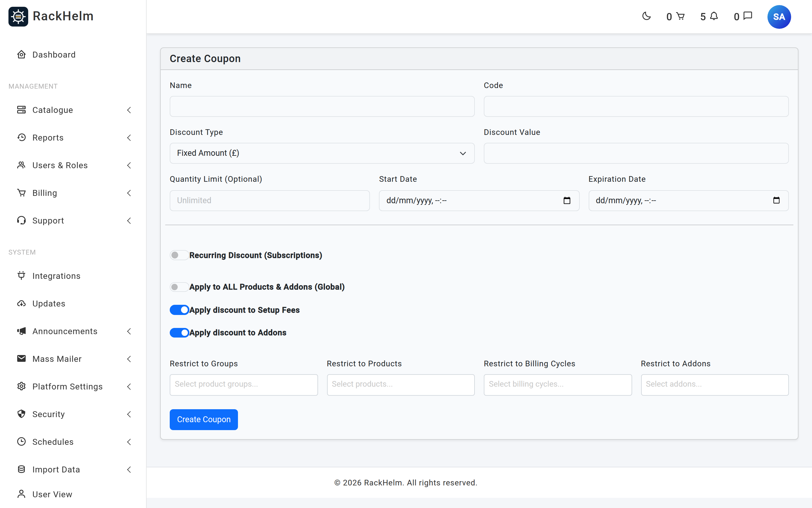This screenshot has height=508, width=812.
Task: Click the Catalogue server icon
Action: tap(21, 110)
